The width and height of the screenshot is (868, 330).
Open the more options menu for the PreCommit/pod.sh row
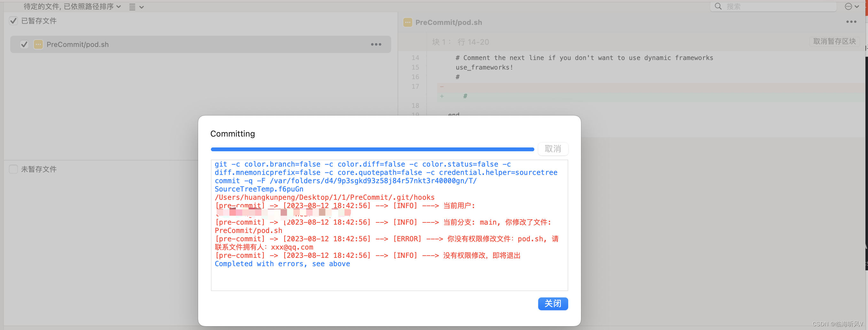point(376,44)
